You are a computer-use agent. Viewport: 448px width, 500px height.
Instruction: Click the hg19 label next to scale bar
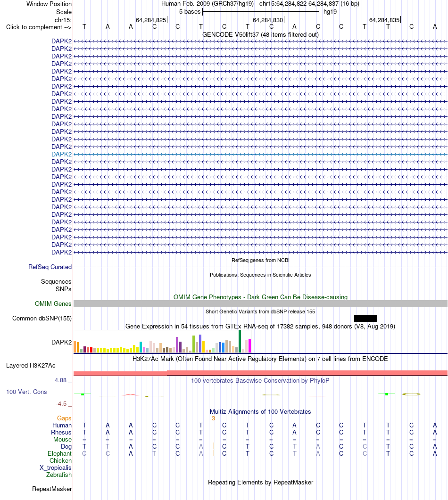click(x=330, y=12)
